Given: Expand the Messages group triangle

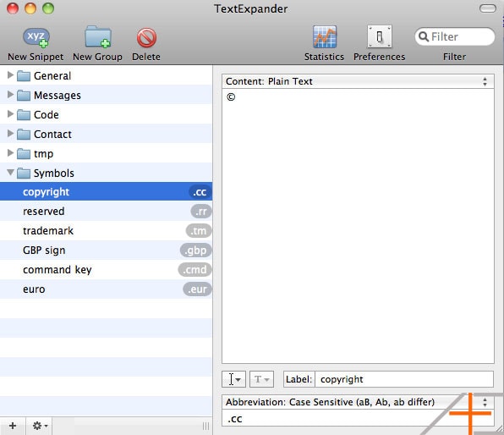Looking at the screenshot, I should [x=10, y=94].
